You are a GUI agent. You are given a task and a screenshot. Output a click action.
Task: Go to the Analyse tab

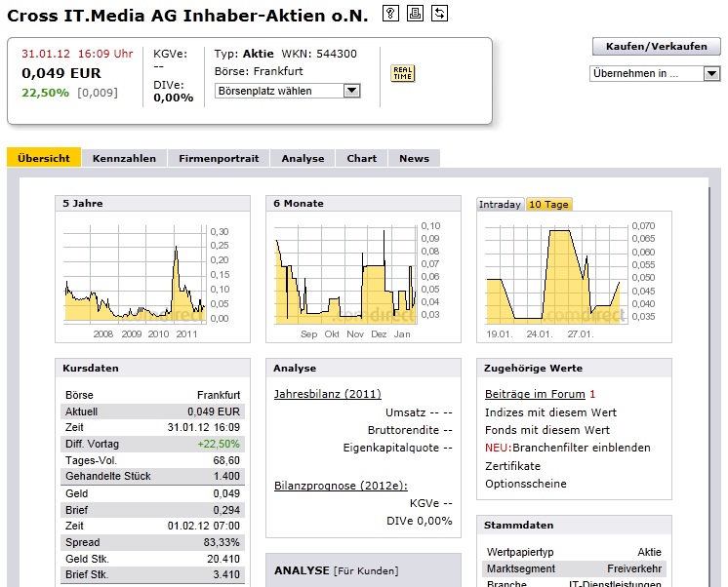click(303, 158)
